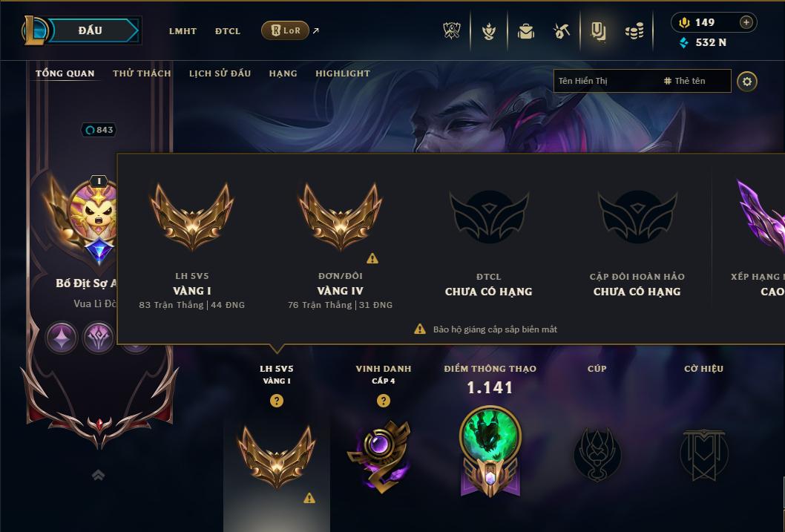Click the Thresh mastery emblem thumbnail
The width and height of the screenshot is (785, 532).
[x=490, y=451]
